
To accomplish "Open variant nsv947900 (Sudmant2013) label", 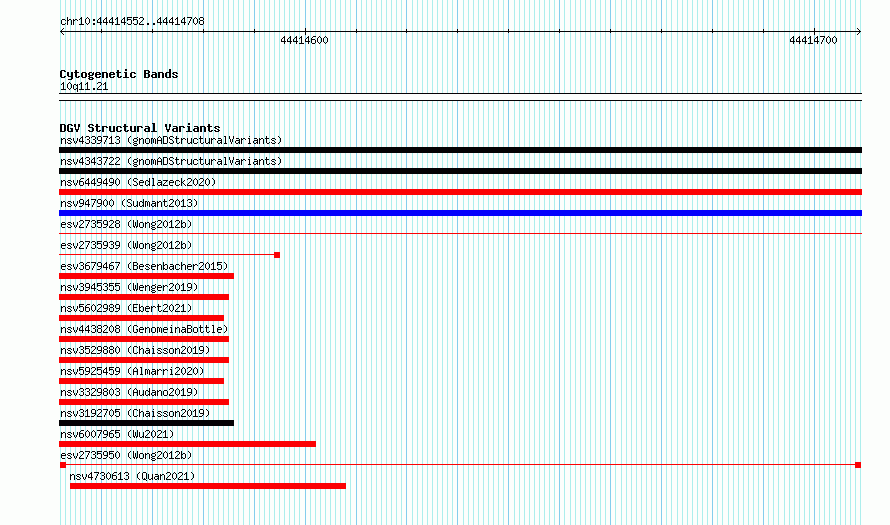I will [129, 203].
